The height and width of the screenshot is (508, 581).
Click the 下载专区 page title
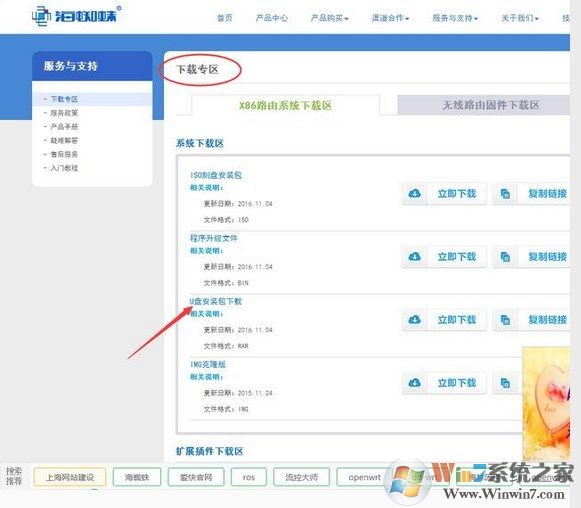click(197, 69)
